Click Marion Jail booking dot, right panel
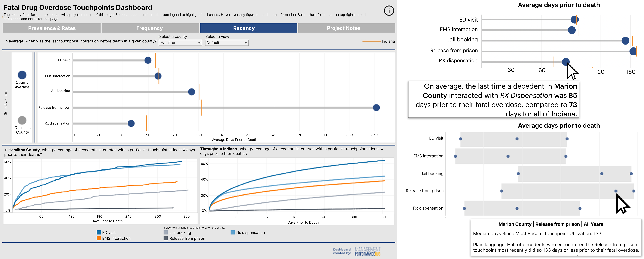 pyautogui.click(x=625, y=41)
